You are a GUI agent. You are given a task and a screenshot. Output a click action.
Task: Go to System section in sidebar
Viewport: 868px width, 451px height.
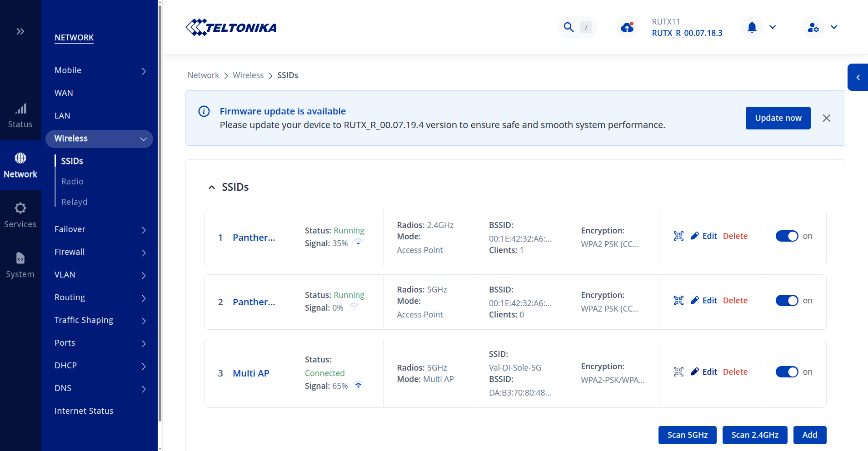(x=20, y=265)
